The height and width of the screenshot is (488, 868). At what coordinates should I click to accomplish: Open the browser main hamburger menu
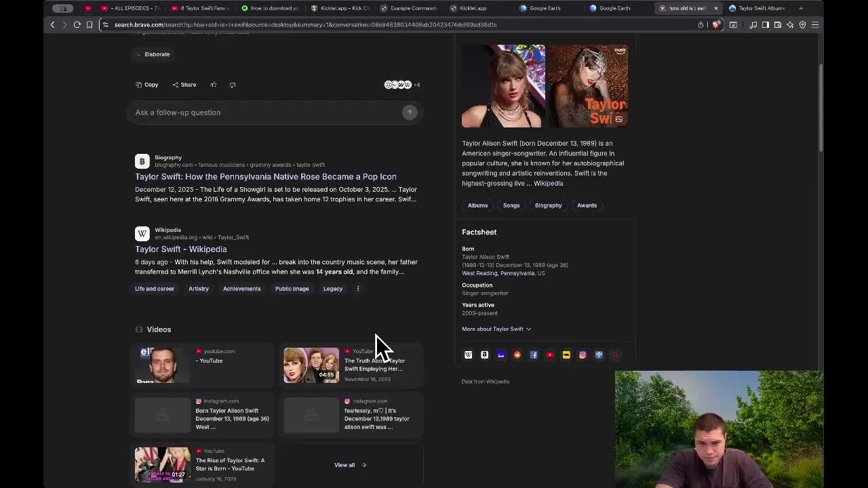point(815,24)
